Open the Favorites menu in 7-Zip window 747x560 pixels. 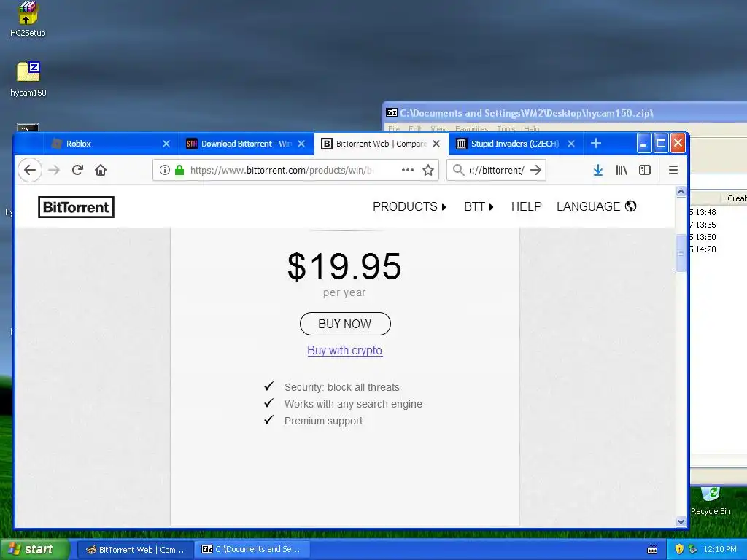[x=471, y=129]
